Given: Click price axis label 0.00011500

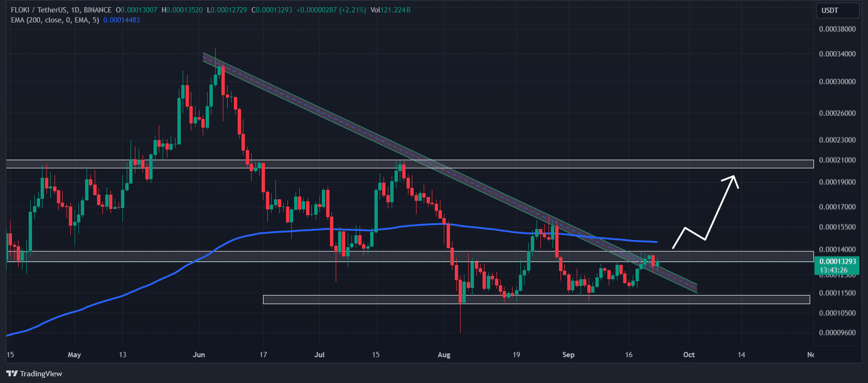Looking at the screenshot, I should (837, 293).
